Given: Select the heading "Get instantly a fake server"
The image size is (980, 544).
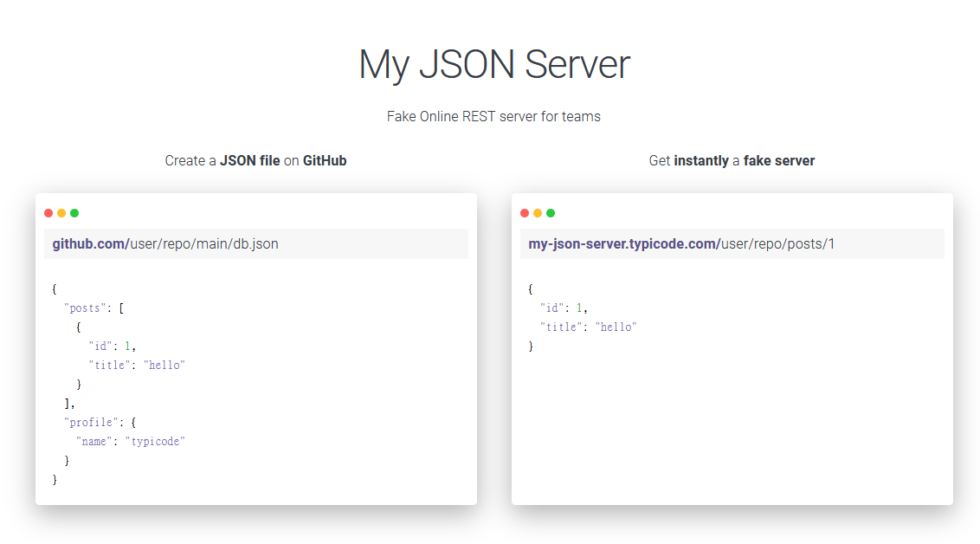Looking at the screenshot, I should click(x=732, y=160).
